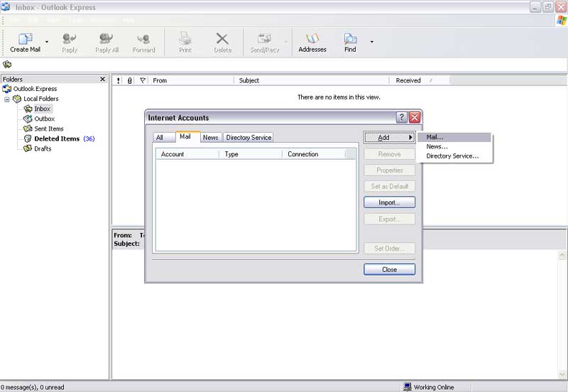Screen dimensions: 568x392
Task: Click the Reply toolbar icon
Action: tap(70, 43)
